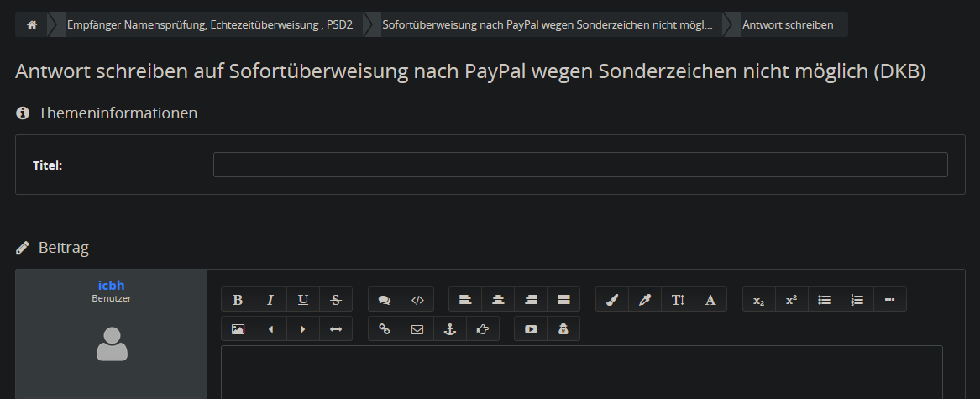Image resolution: width=980 pixels, height=399 pixels.
Task: Toggle bold formatting in the editor
Action: coord(238,300)
